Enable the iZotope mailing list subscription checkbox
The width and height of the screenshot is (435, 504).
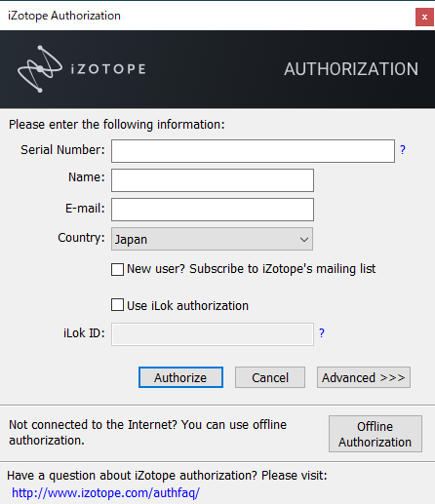pos(117,269)
